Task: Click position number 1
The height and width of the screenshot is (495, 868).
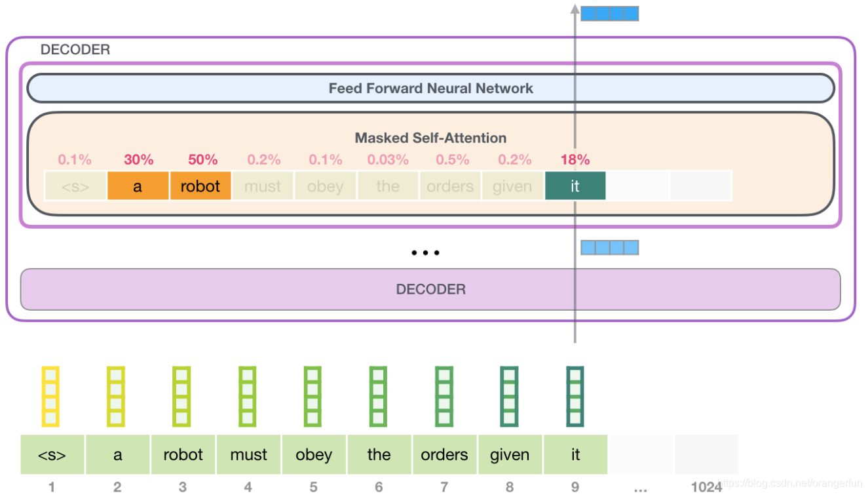Action: tap(52, 486)
